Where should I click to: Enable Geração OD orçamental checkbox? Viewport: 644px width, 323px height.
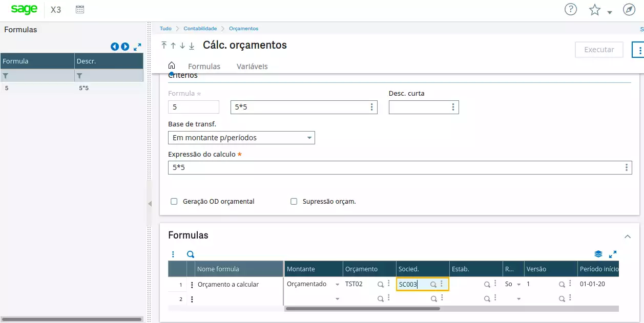pyautogui.click(x=174, y=202)
